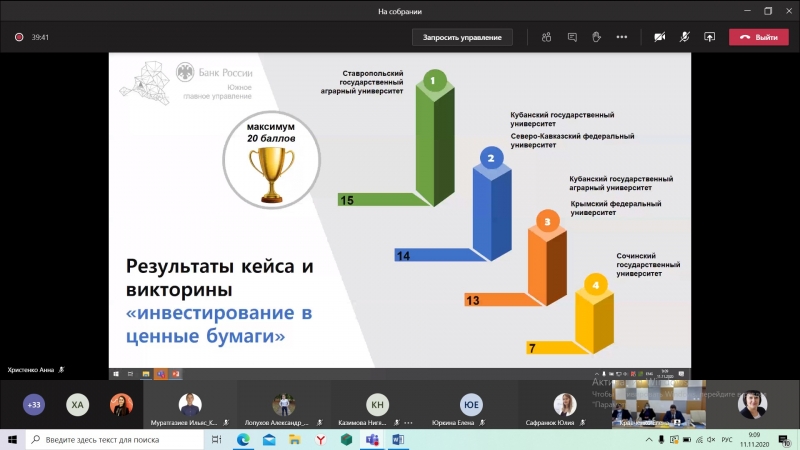Switch to Microsoft Teams taskbar icon
The height and width of the screenshot is (450, 800).
click(x=372, y=439)
